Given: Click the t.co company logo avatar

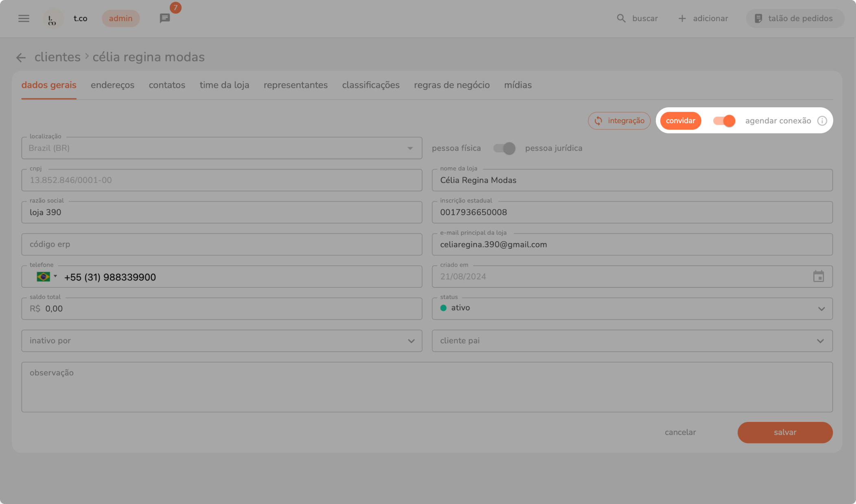Looking at the screenshot, I should 53,19.
